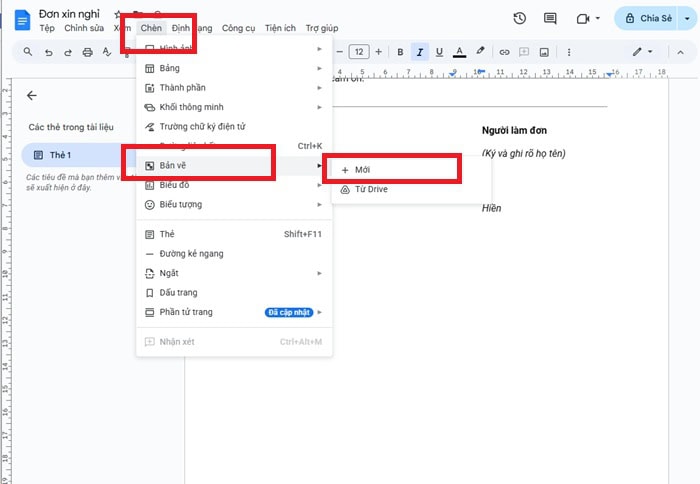Click the Google Docs home icon
Viewport: 700px width, 484px height.
(20, 18)
